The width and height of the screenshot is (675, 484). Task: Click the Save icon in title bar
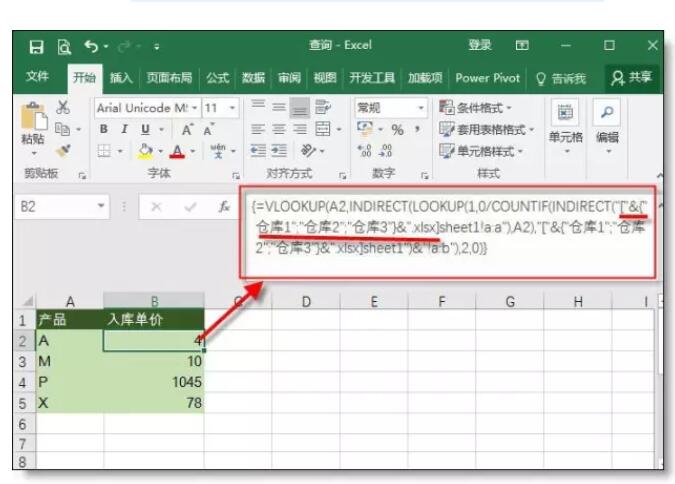(36, 47)
